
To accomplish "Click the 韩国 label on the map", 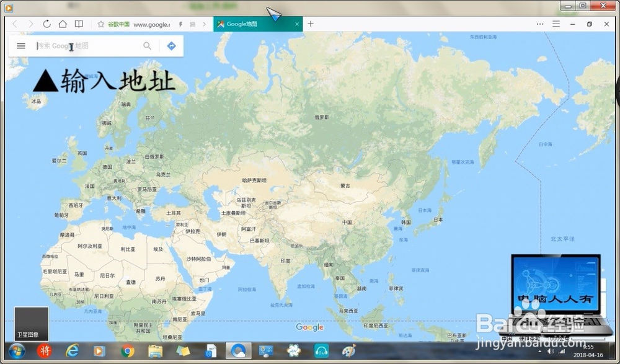I will click(406, 223).
